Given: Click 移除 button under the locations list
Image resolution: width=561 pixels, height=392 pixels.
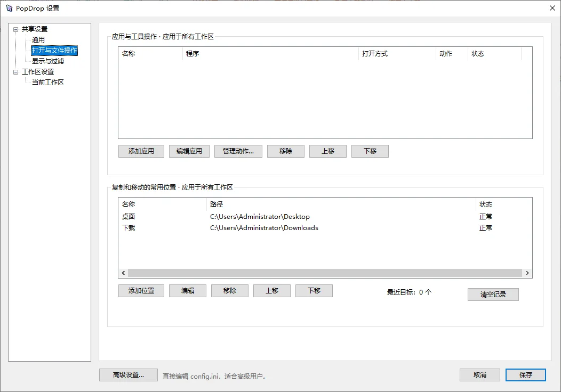Looking at the screenshot, I should point(230,291).
